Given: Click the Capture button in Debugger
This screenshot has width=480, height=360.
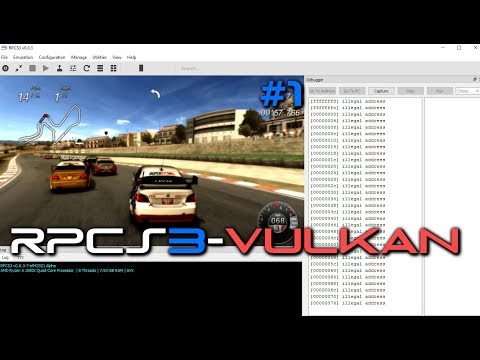Looking at the screenshot, I should pos(381,91).
